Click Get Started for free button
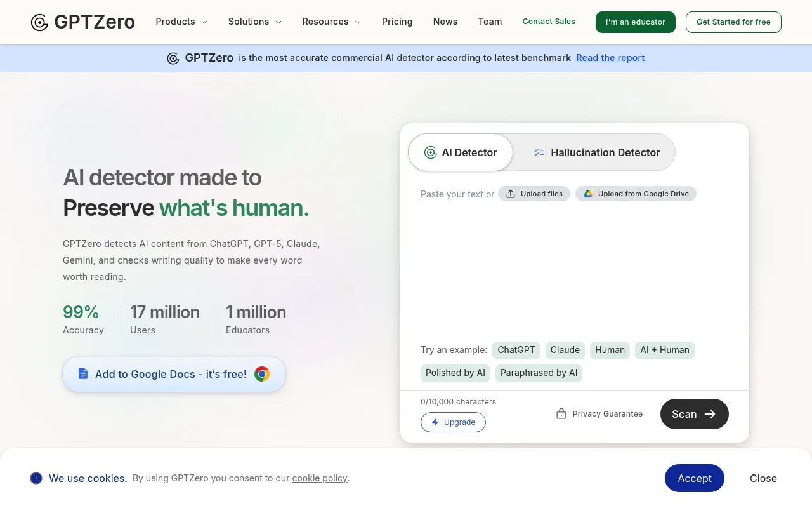This screenshot has width=812, height=508. pos(733,22)
